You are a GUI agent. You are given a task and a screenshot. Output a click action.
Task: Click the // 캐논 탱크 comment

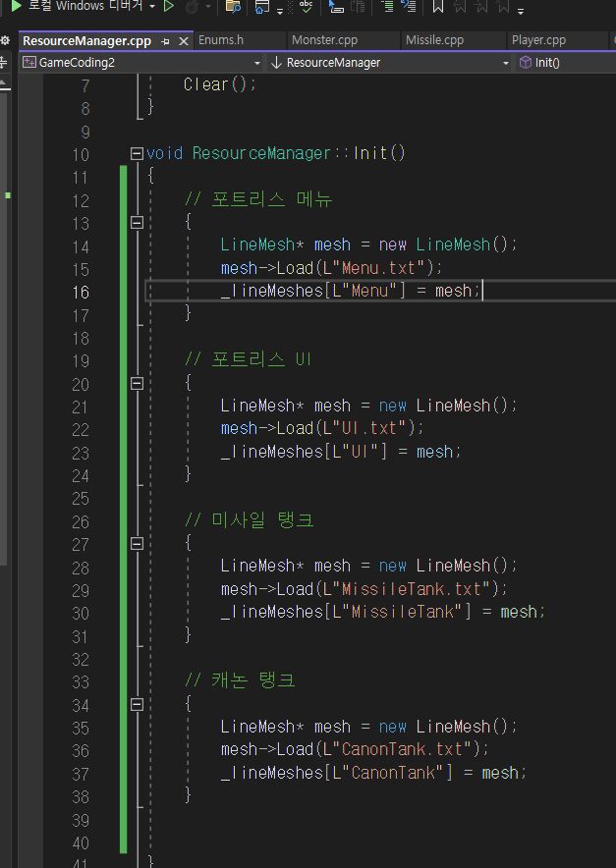coord(240,680)
